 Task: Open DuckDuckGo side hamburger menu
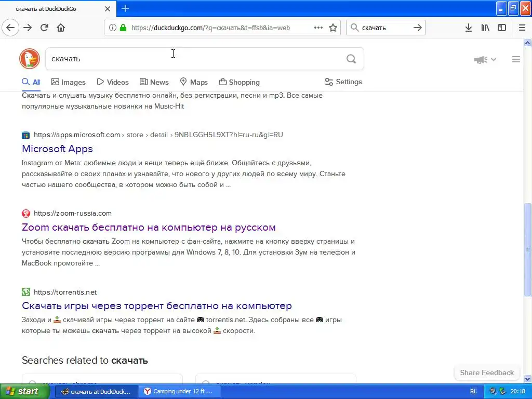point(516,59)
